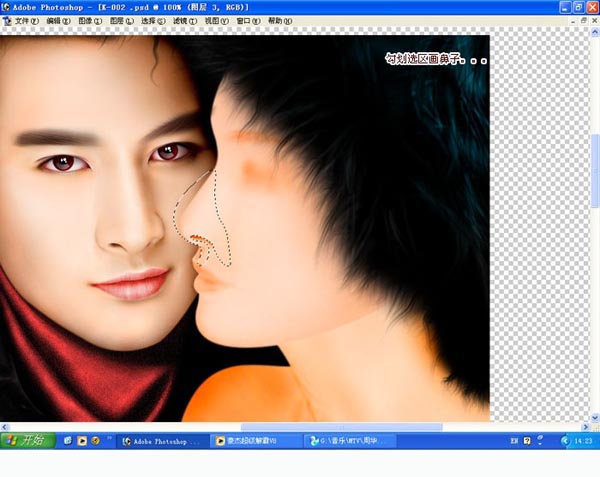Screen dimensions: 600x477
Task: Open the 选择 (Select) menu
Action: (x=153, y=21)
